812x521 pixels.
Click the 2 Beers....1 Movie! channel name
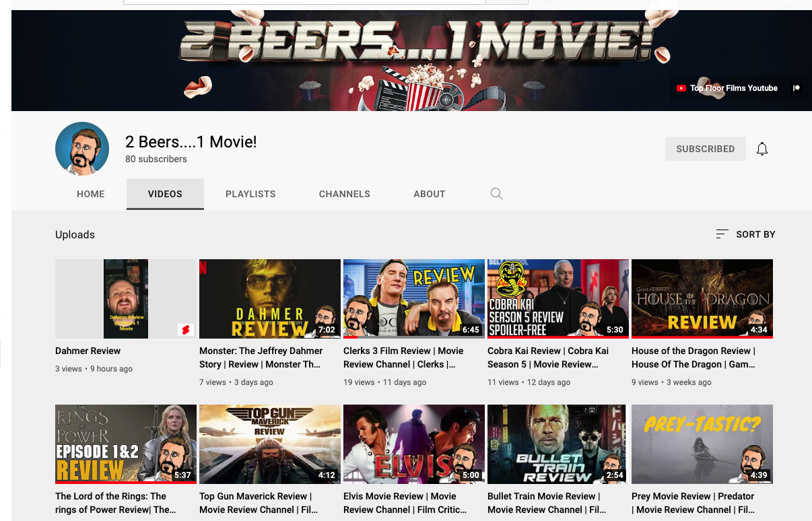pyautogui.click(x=191, y=142)
